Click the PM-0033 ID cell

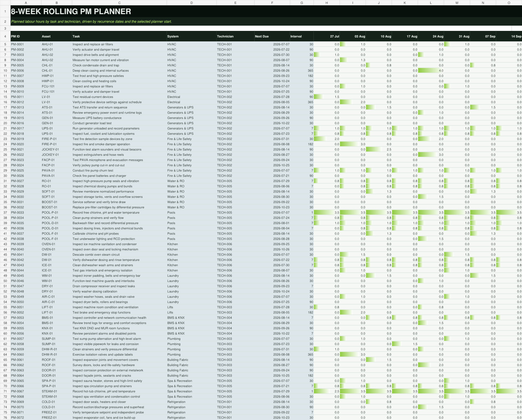click(26, 213)
